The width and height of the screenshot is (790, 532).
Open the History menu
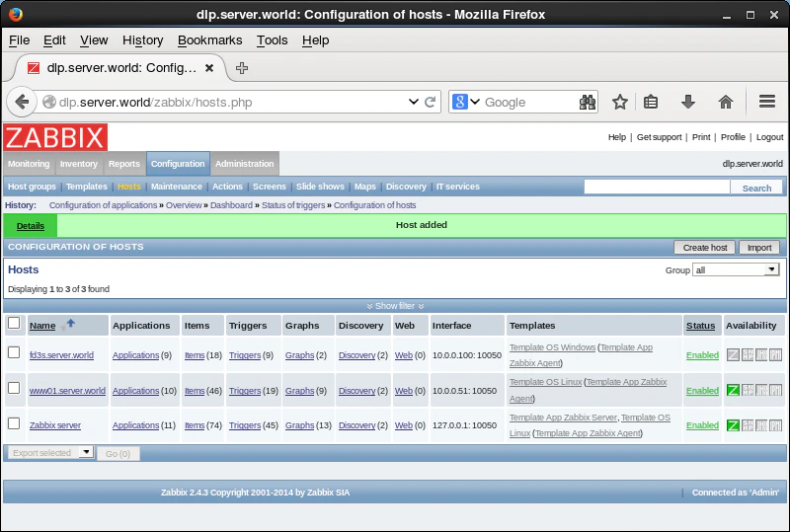(x=142, y=40)
